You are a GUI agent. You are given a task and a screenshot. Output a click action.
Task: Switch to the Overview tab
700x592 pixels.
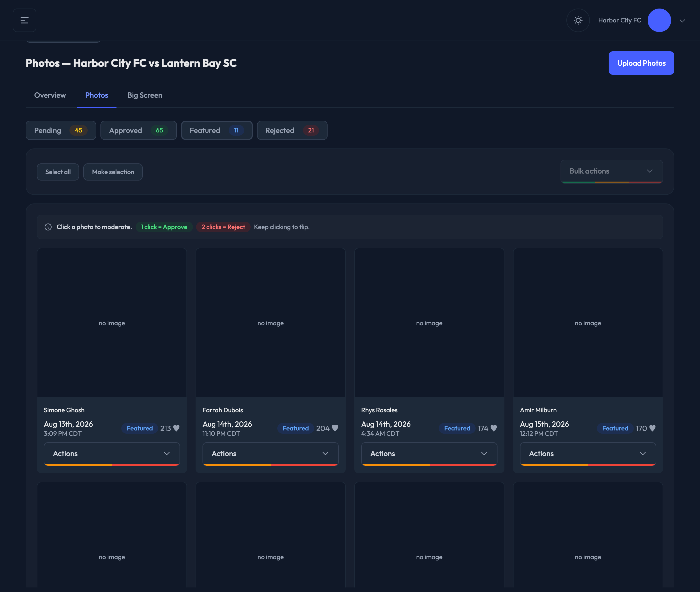click(x=50, y=95)
